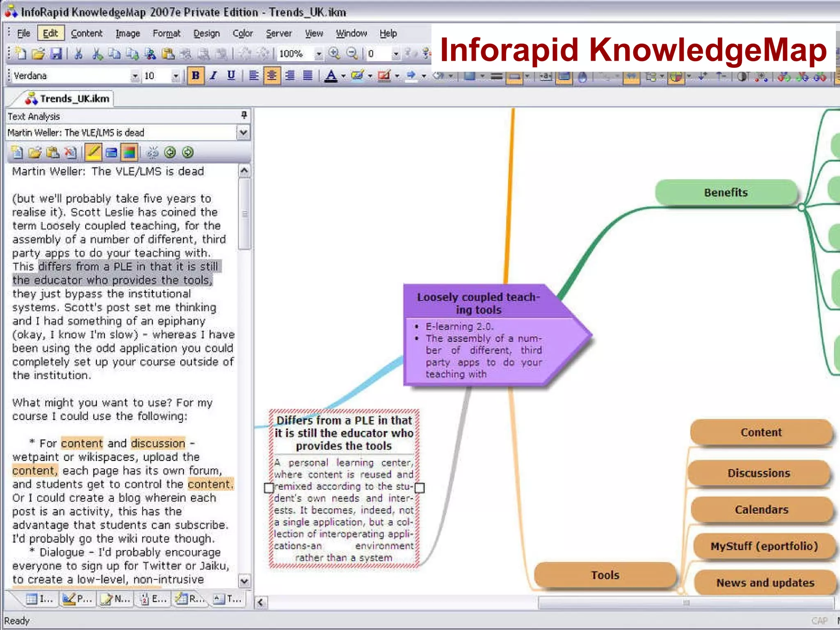Open the fill color dropdown arrow
The width and height of the screenshot is (840, 630).
370,76
